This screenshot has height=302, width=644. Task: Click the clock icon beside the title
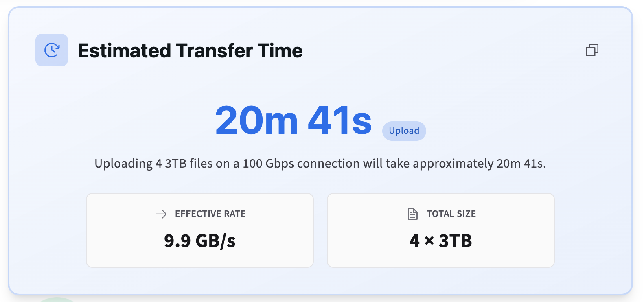point(52,50)
